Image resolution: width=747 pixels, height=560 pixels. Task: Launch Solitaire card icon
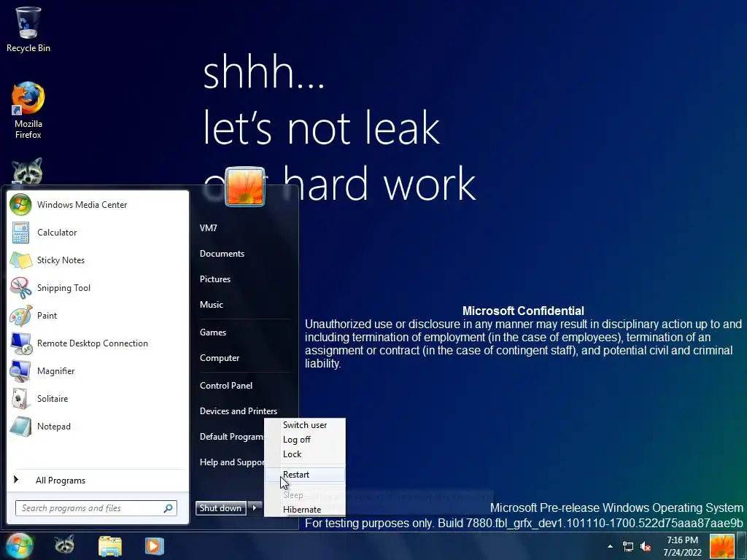coord(20,399)
